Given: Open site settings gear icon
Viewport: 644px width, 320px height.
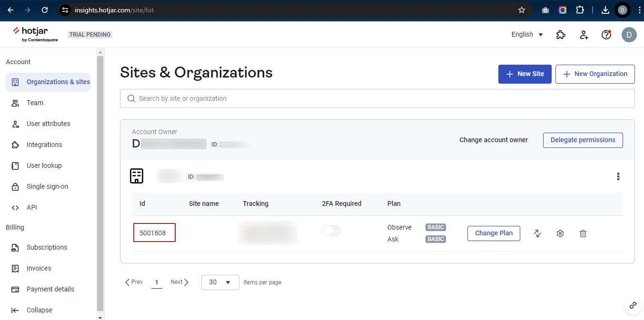Looking at the screenshot, I should coord(560,233).
